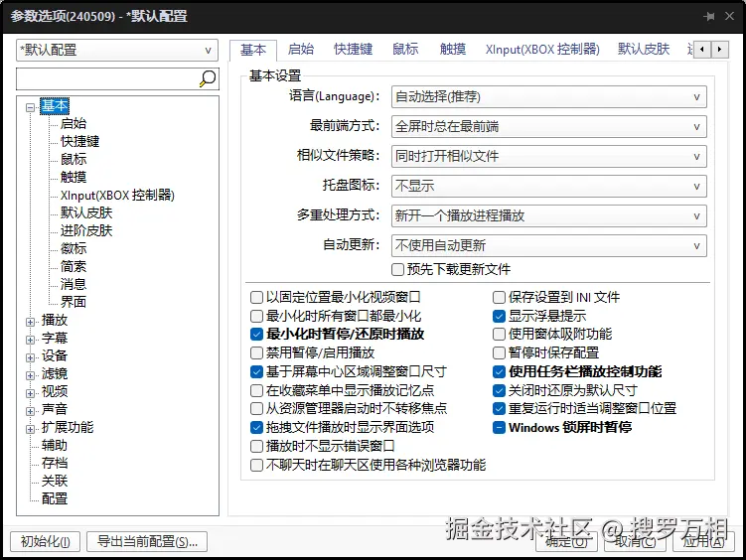The height and width of the screenshot is (560, 746).
Task: Enable 使用窗体吸附功能 checkbox
Action: click(x=499, y=335)
